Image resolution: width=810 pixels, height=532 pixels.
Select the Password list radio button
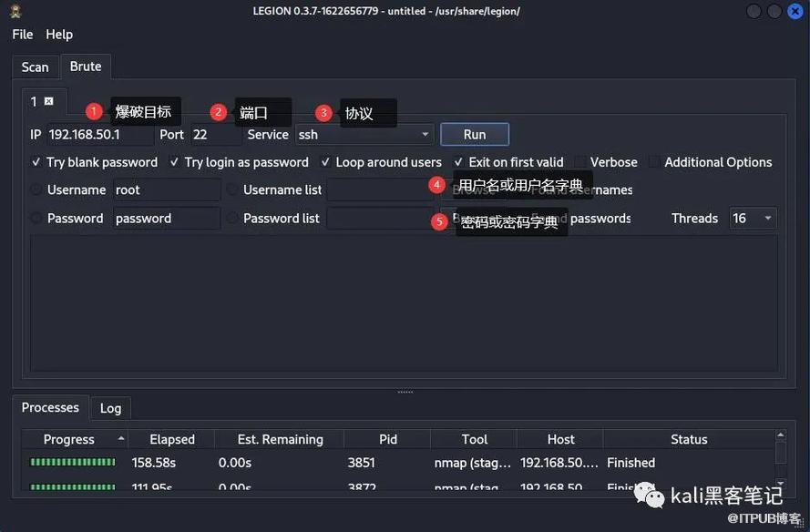coord(232,218)
